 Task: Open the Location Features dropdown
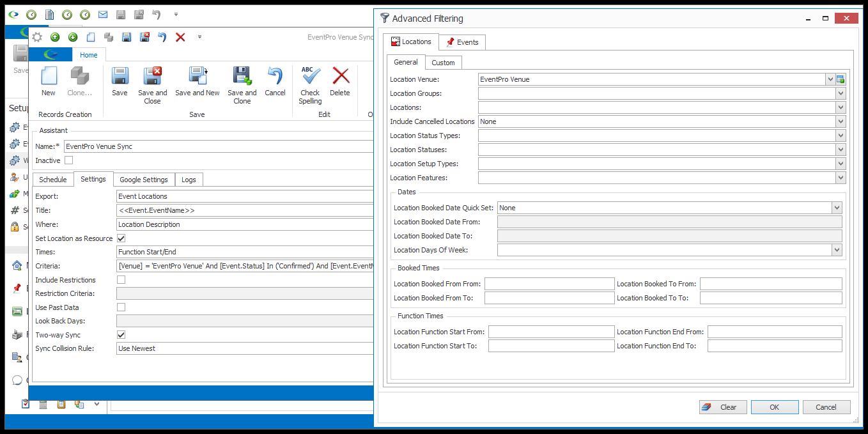pyautogui.click(x=841, y=178)
